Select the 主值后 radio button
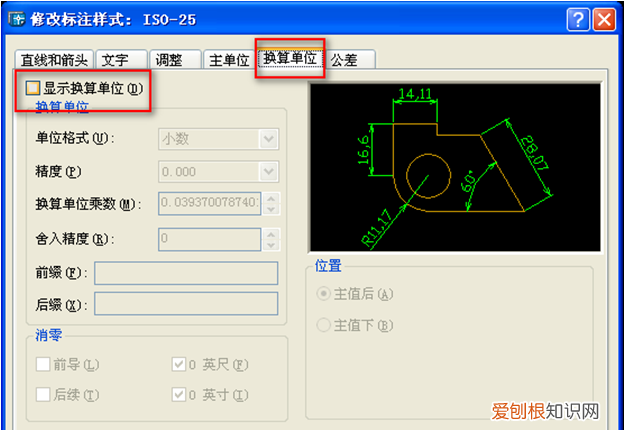The width and height of the screenshot is (625, 430). click(323, 294)
